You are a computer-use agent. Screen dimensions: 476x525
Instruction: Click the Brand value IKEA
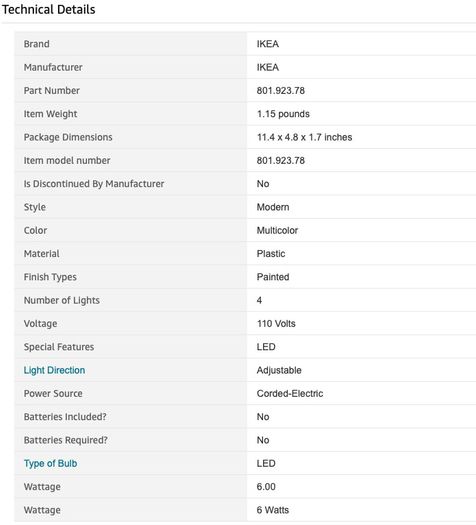pyautogui.click(x=268, y=44)
